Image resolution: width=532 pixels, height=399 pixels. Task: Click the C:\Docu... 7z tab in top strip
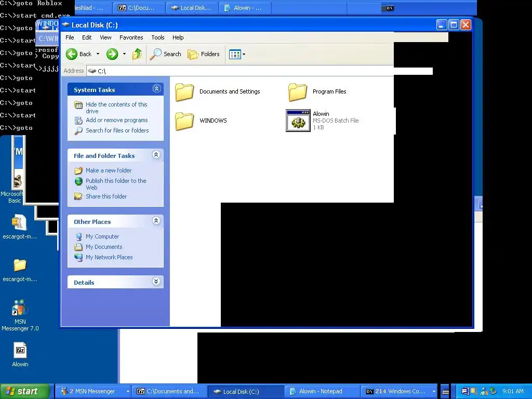click(x=139, y=8)
